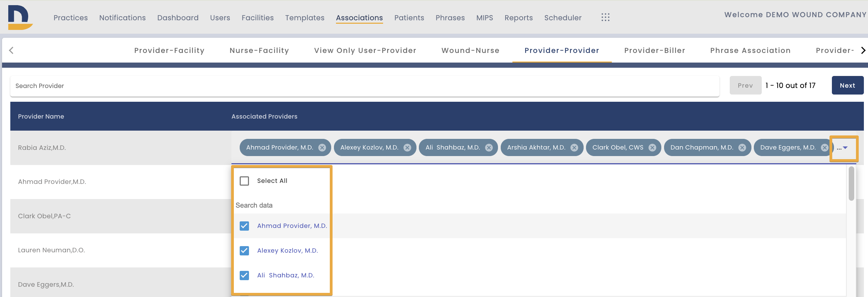This screenshot has height=297, width=868.
Task: Select the Provider-Provider tab
Action: 562,51
